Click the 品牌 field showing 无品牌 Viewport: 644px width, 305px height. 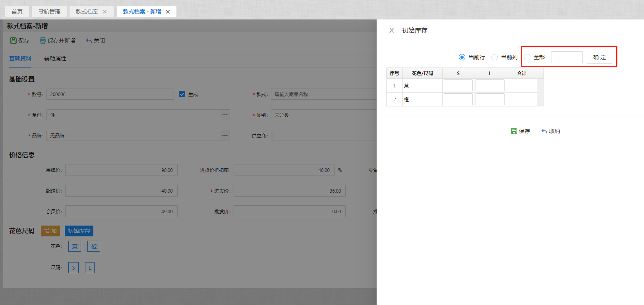click(133, 135)
